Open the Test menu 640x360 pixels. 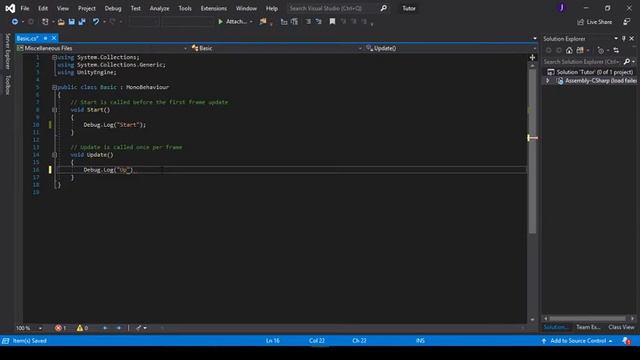click(x=136, y=8)
